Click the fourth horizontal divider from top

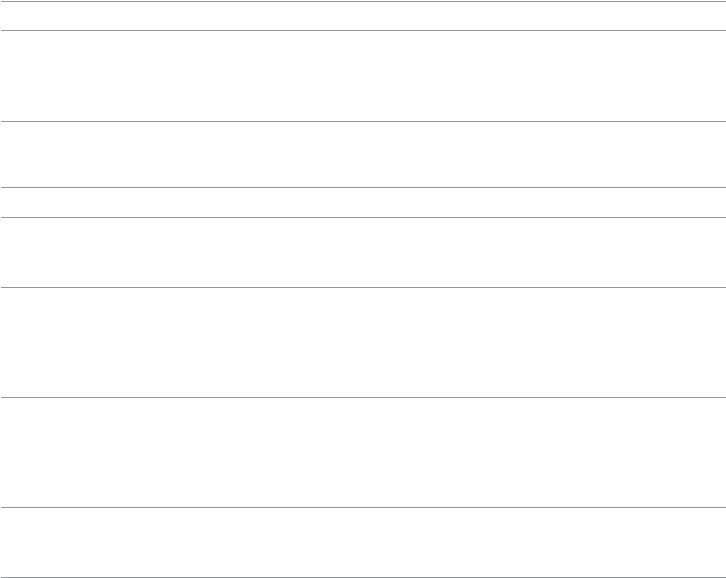[x=363, y=188]
